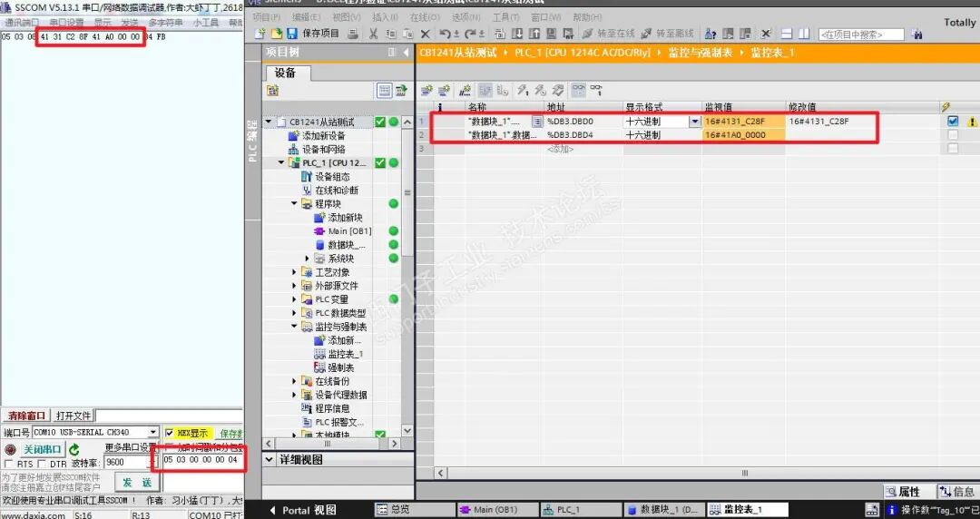Image resolution: width=980 pixels, height=519 pixels.
Task: Click project tree vertical scrollbar down arrow
Action: click(407, 431)
